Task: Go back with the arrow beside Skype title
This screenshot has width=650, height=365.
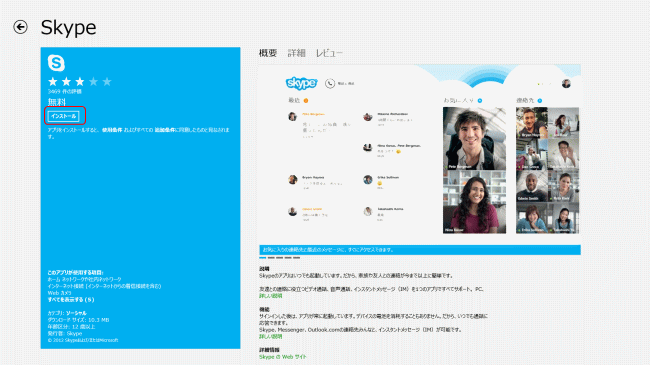Action: pyautogui.click(x=20, y=27)
